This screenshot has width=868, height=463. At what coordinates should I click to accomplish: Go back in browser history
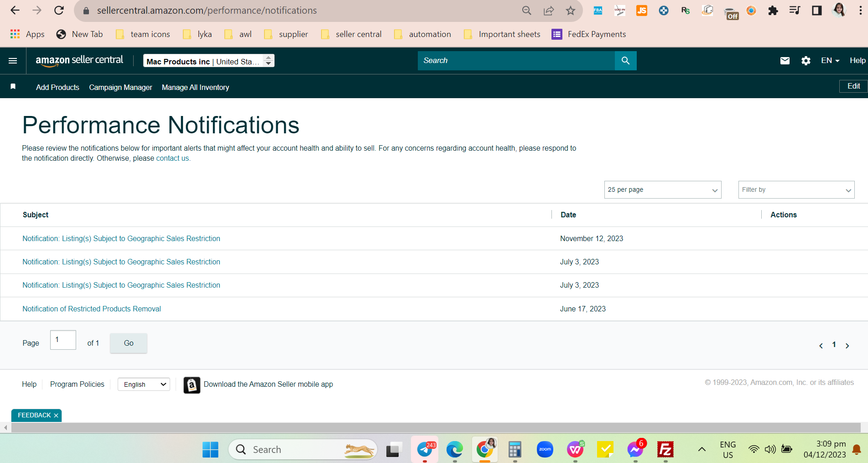(15, 11)
